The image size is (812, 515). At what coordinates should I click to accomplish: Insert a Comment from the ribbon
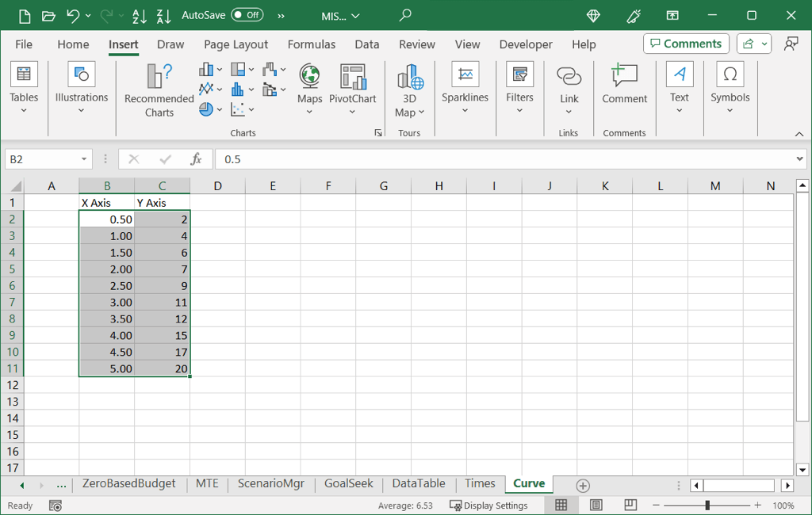click(624, 85)
